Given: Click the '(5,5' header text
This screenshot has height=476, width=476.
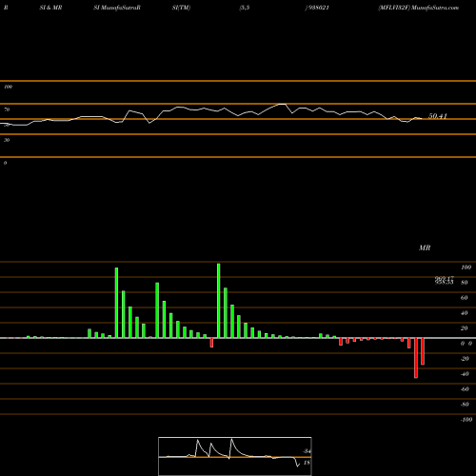Looking at the screenshot, I should click(245, 8).
